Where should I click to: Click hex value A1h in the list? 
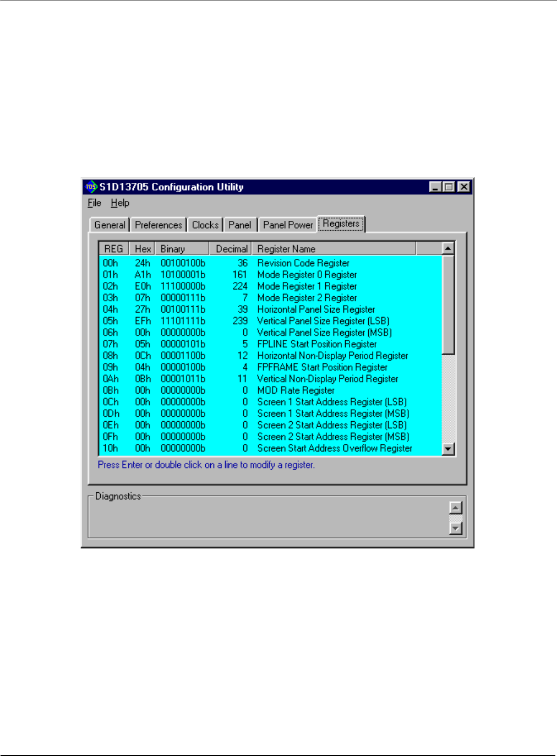coord(143,275)
